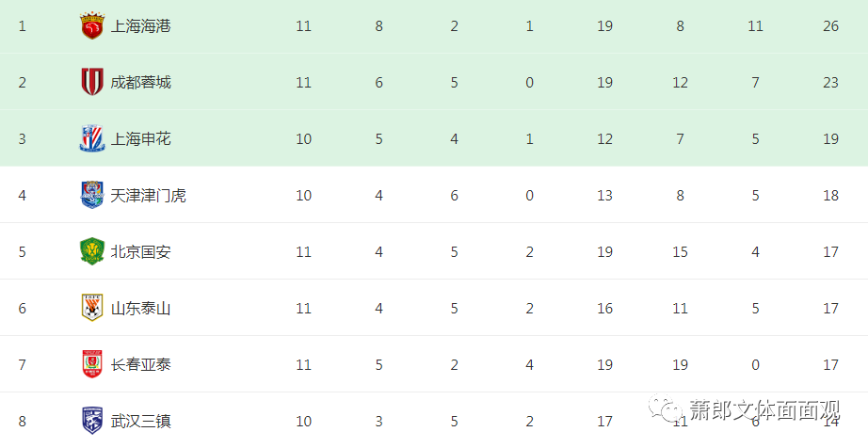
Task: Open the 北京国安 team page link
Action: tap(140, 251)
